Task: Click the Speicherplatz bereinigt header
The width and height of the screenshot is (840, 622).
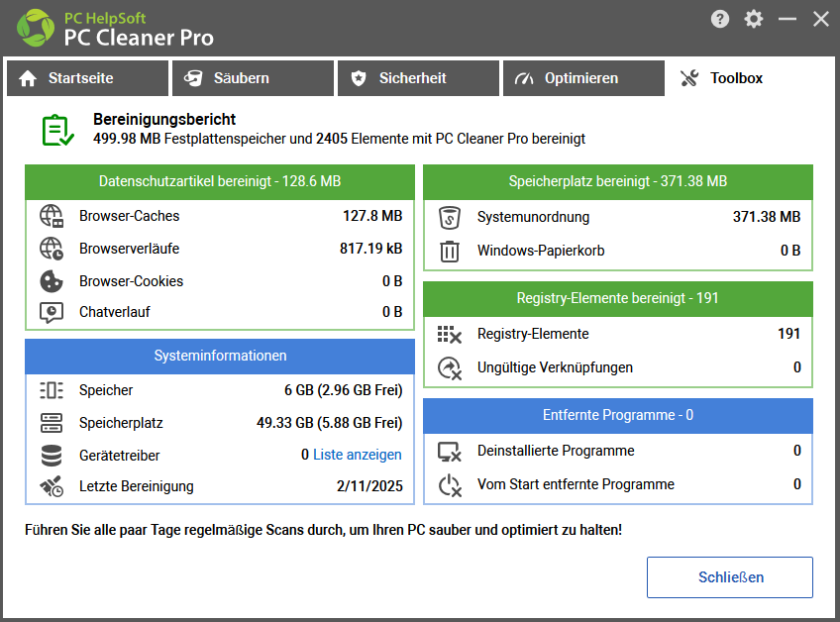Action: 618,181
